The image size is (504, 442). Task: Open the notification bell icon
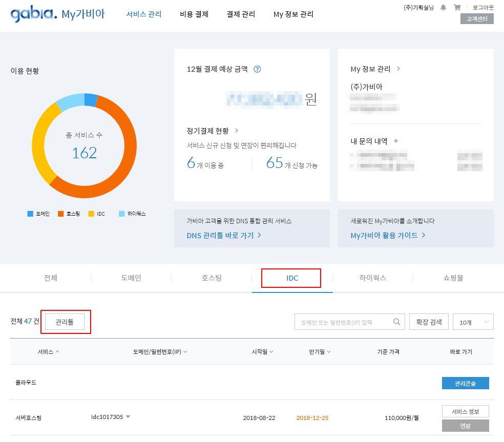coord(443,7)
